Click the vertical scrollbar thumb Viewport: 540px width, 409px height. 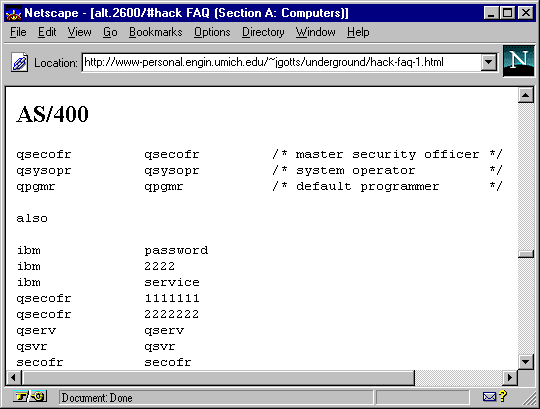tap(526, 254)
